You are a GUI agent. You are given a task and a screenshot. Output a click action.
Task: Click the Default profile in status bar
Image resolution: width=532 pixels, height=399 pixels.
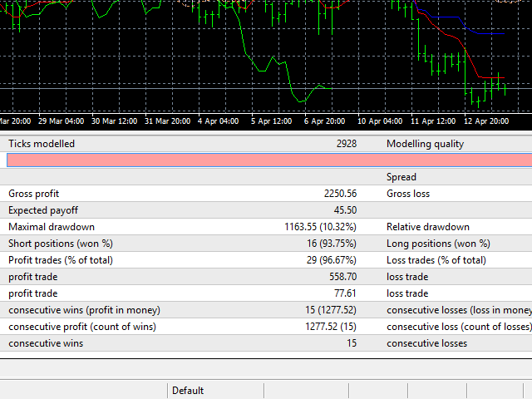187,391
